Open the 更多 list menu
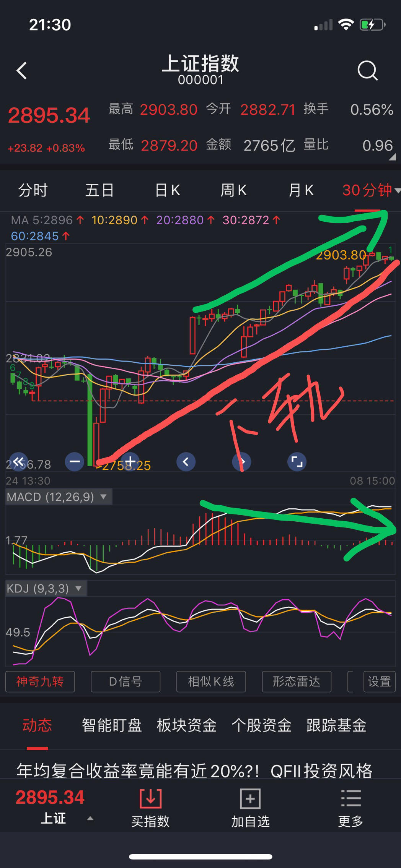Screen dimensions: 401x868 click(x=350, y=799)
